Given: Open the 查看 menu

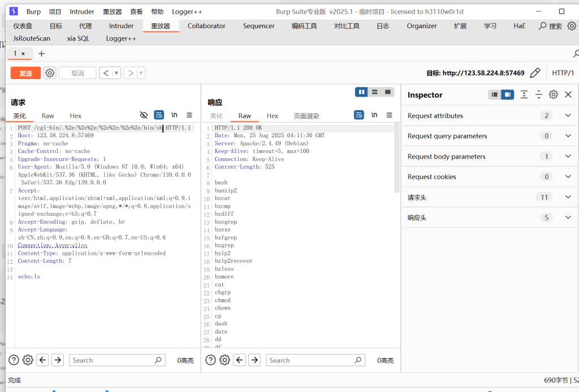Looking at the screenshot, I should [136, 11].
